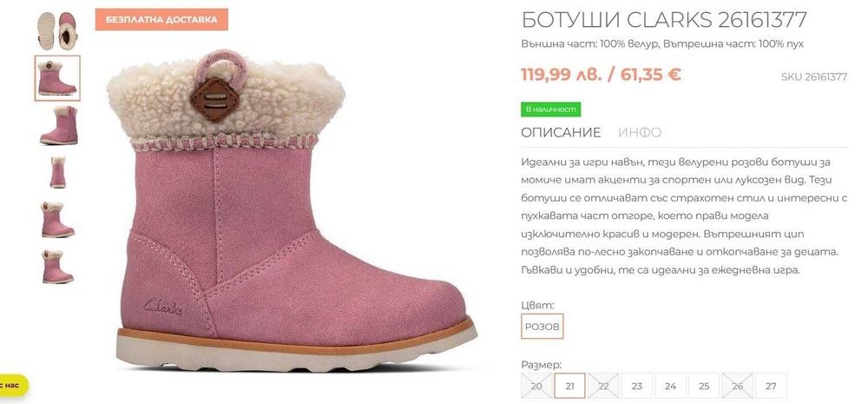Open the third thumbnail of the pink boot

[57, 125]
